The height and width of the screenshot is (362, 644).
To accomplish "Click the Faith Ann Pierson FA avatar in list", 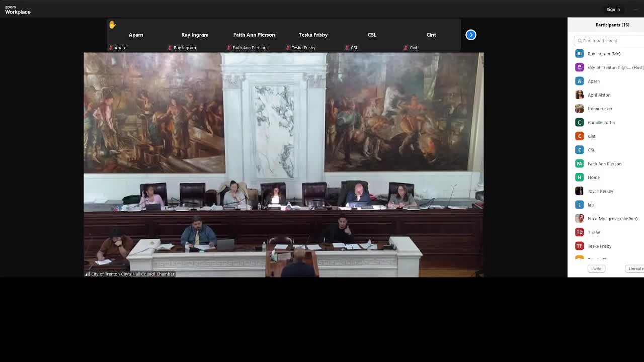I will pos(579,163).
